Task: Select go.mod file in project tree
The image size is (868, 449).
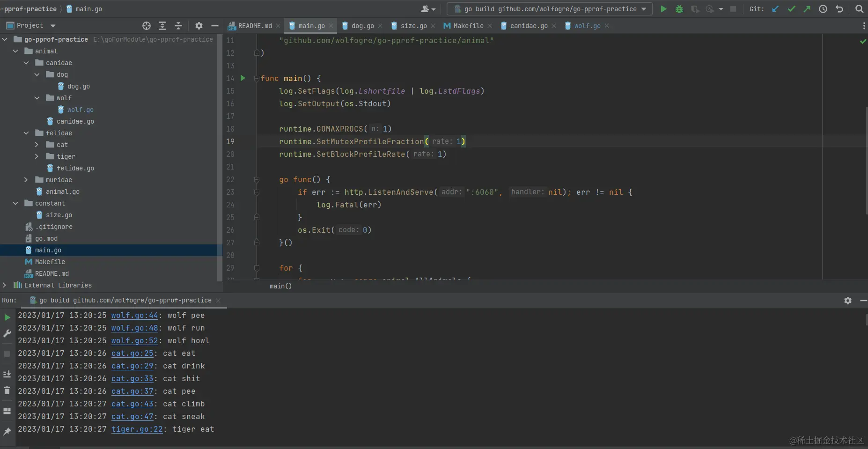Action: pos(46,238)
